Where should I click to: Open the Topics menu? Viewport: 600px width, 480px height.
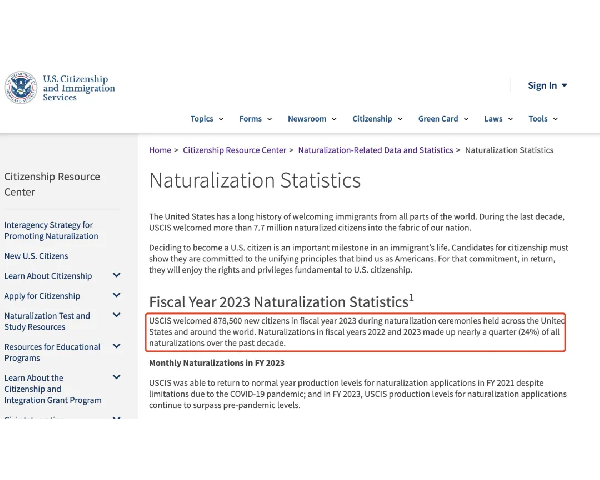[207, 119]
